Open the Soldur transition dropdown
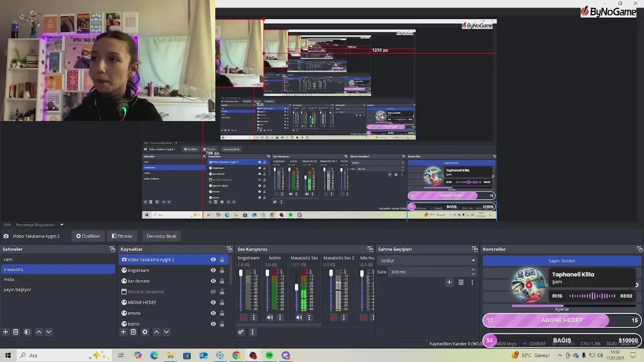Viewport: 644px width, 362px height. coord(427,260)
